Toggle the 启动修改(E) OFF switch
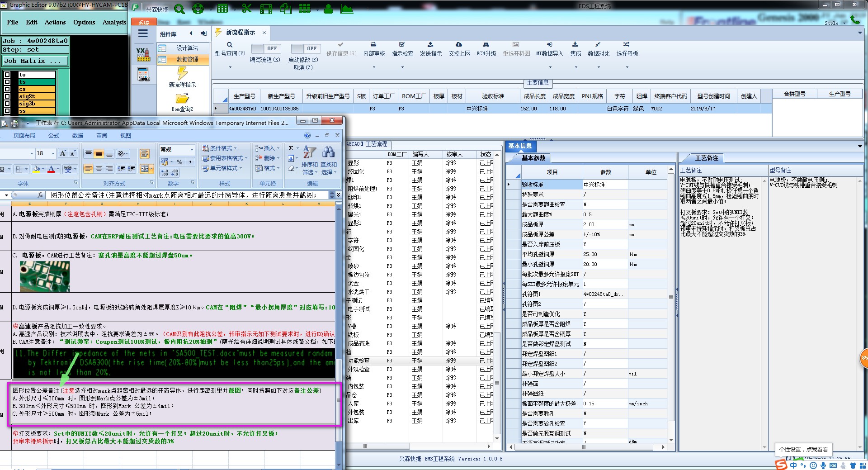This screenshot has width=868, height=470. pyautogui.click(x=306, y=48)
